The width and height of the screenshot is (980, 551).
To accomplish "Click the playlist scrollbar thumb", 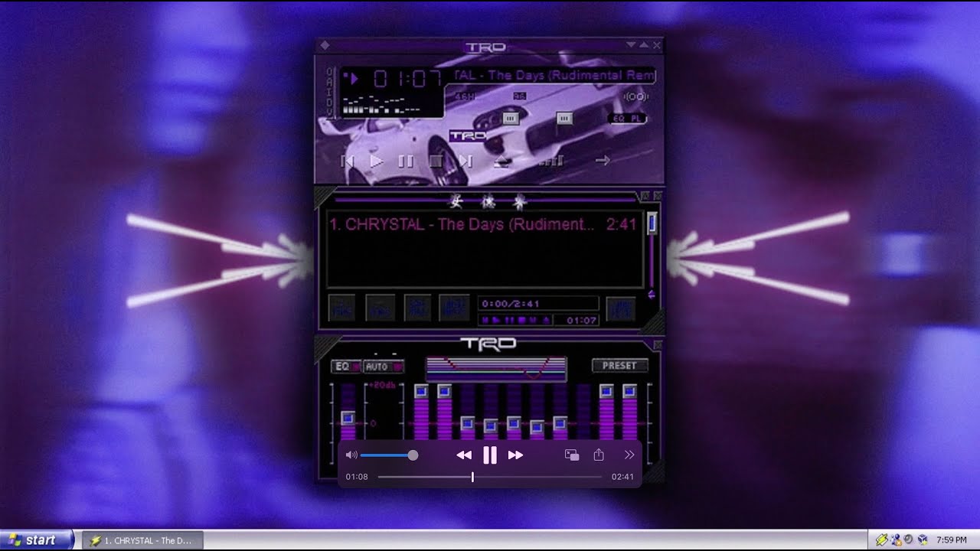I will pos(652,223).
